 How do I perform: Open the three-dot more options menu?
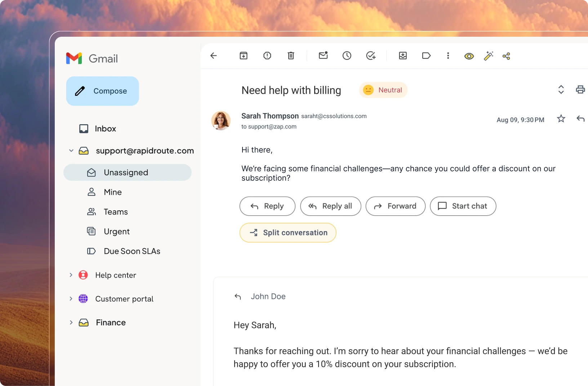(x=448, y=55)
